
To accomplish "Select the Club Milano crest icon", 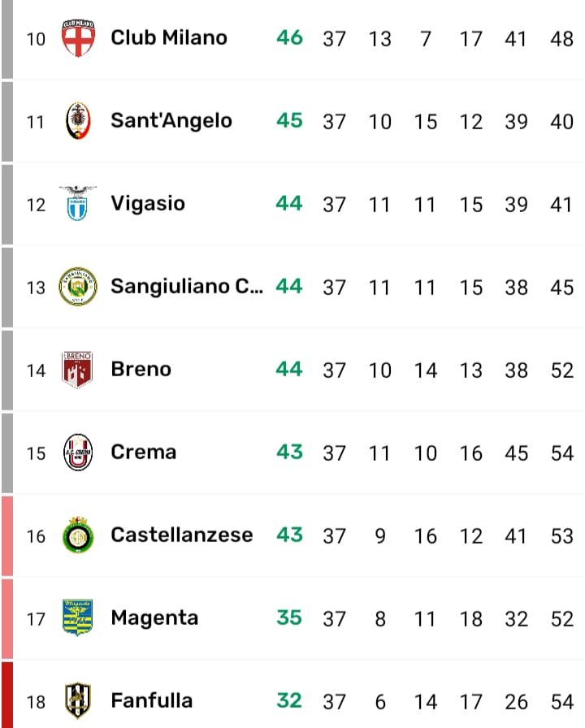I will [79, 36].
